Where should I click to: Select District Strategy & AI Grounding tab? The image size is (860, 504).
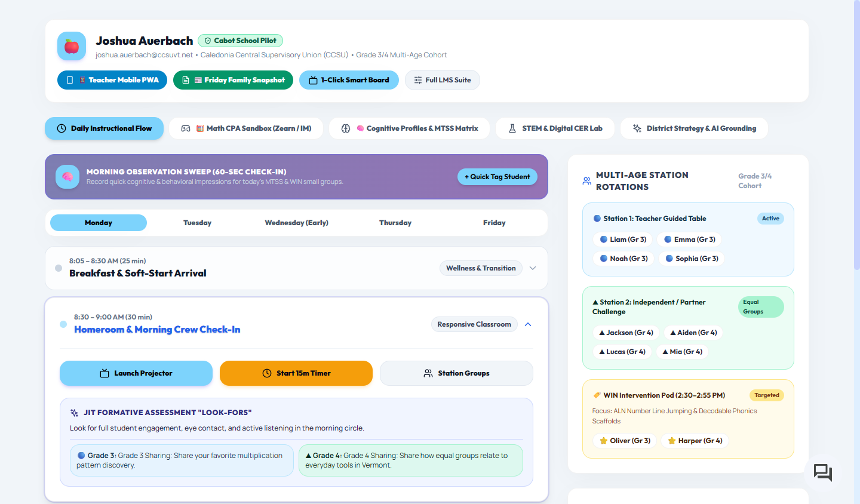pyautogui.click(x=695, y=128)
